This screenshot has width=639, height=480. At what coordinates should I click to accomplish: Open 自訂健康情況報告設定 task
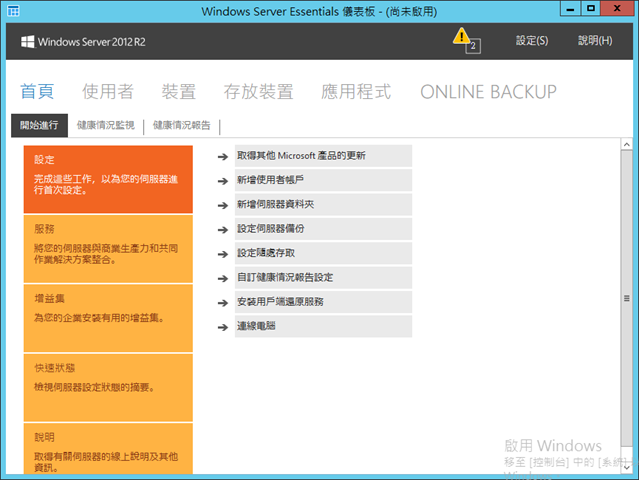pyautogui.click(x=323, y=278)
